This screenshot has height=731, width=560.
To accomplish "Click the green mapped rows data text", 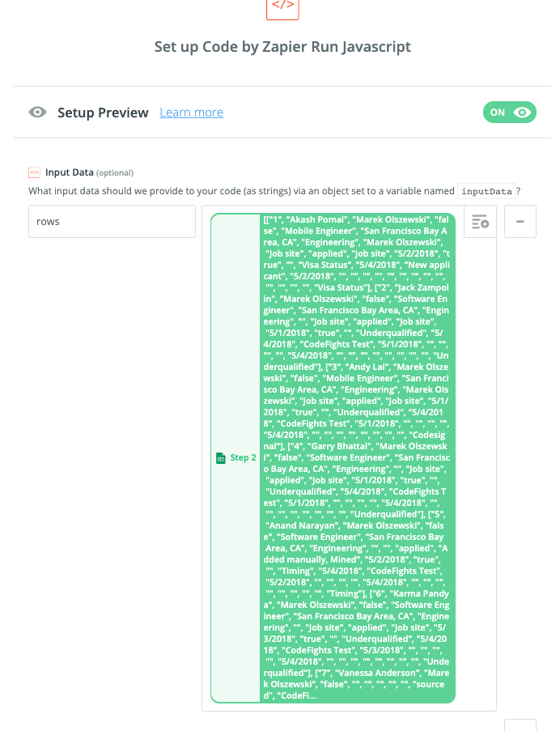I will [x=357, y=457].
